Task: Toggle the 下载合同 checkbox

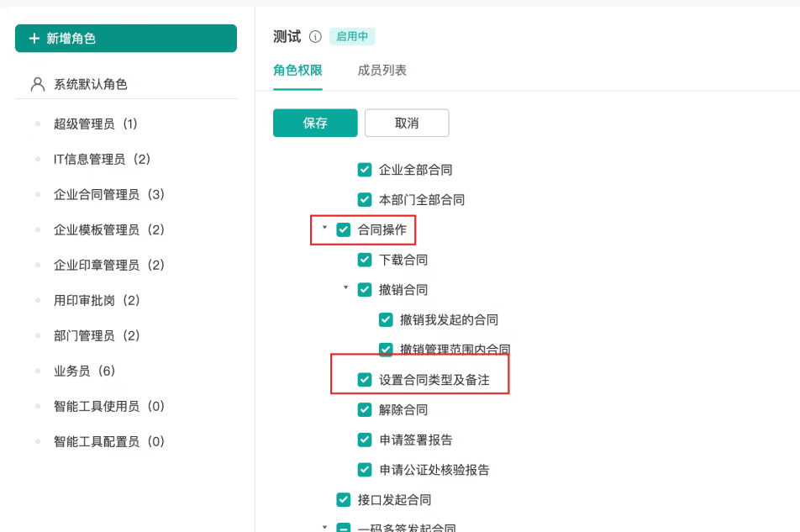Action: [x=365, y=260]
